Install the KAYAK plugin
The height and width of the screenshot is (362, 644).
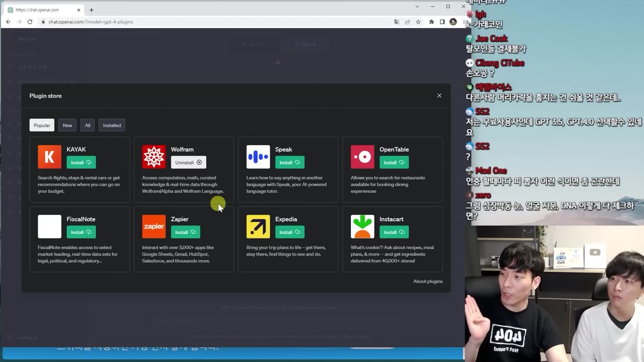81,162
